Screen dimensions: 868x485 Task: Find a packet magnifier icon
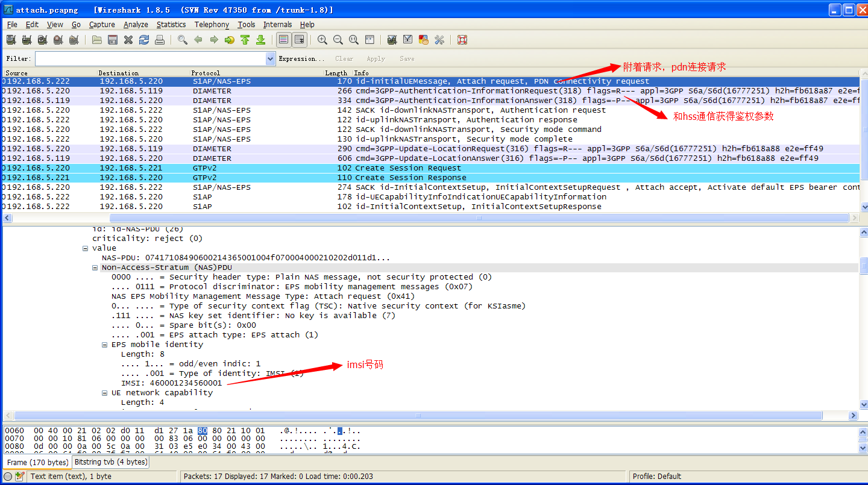point(183,40)
